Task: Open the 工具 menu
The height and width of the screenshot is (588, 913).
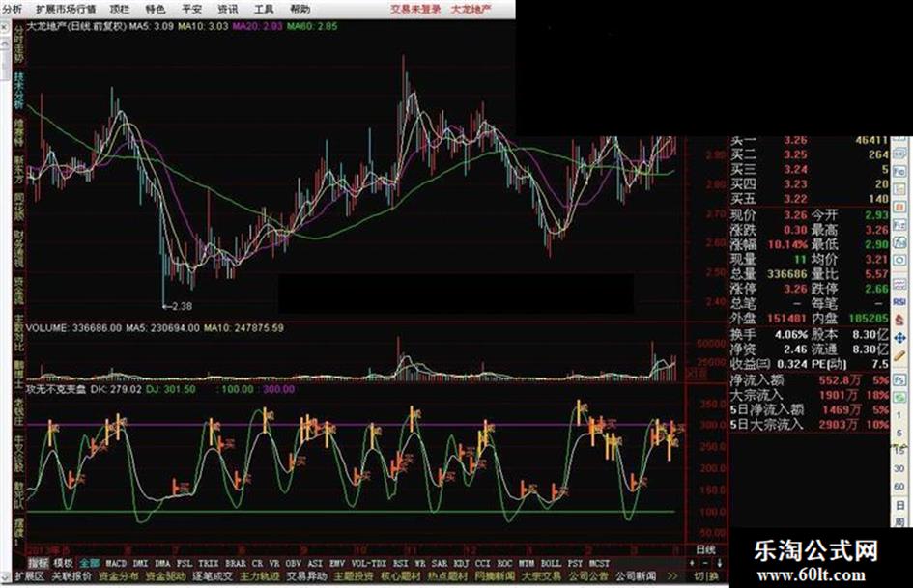Action: click(264, 10)
